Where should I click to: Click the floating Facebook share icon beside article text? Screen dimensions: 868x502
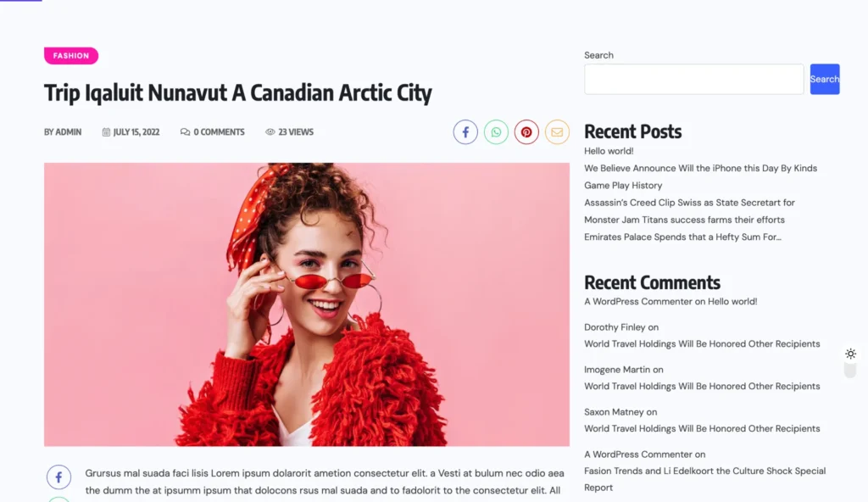[58, 477]
